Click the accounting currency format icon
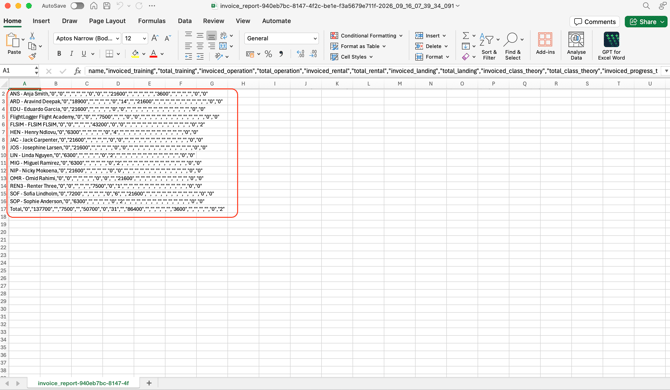 pos(250,54)
